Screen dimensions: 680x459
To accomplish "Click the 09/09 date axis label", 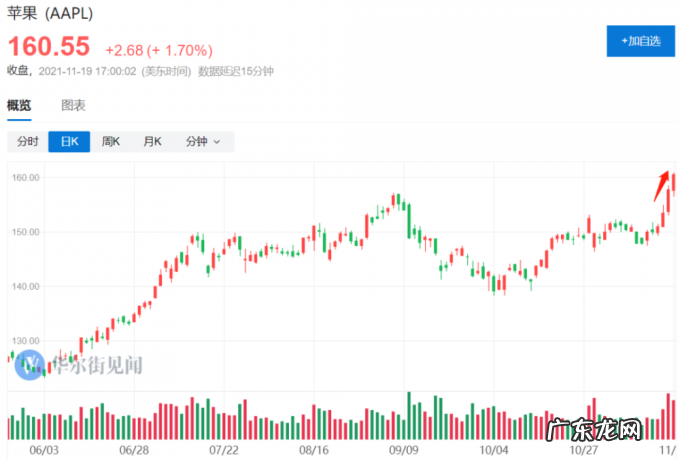I will click(404, 451).
